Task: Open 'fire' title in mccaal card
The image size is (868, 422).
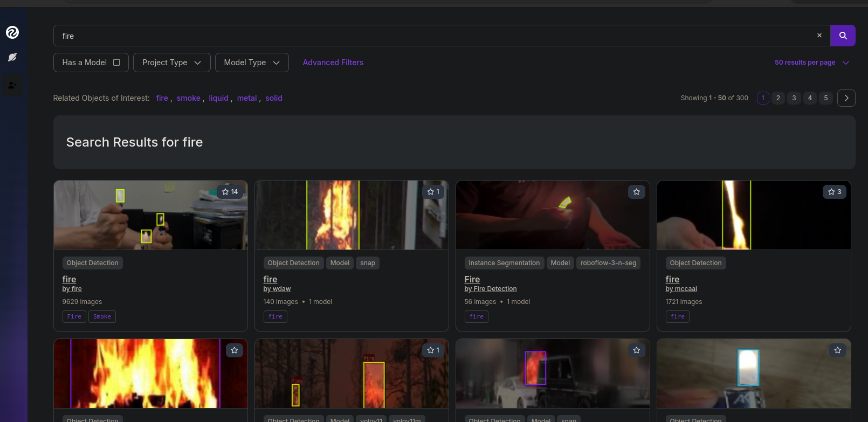Action: coord(672,279)
